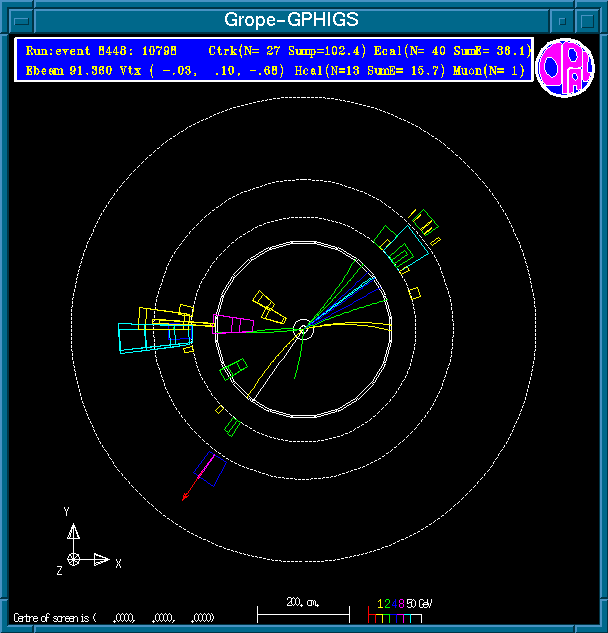
Task: Maximize the Grope-GPHIGS window
Action: coord(588,20)
